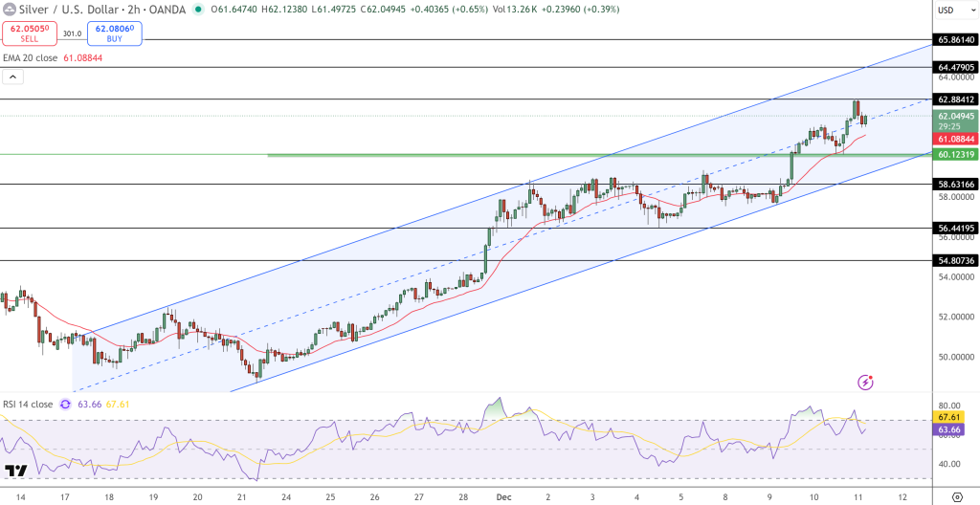This screenshot has height=505, width=980.
Task: Click the 54.80736 price level label
Action: click(x=956, y=260)
